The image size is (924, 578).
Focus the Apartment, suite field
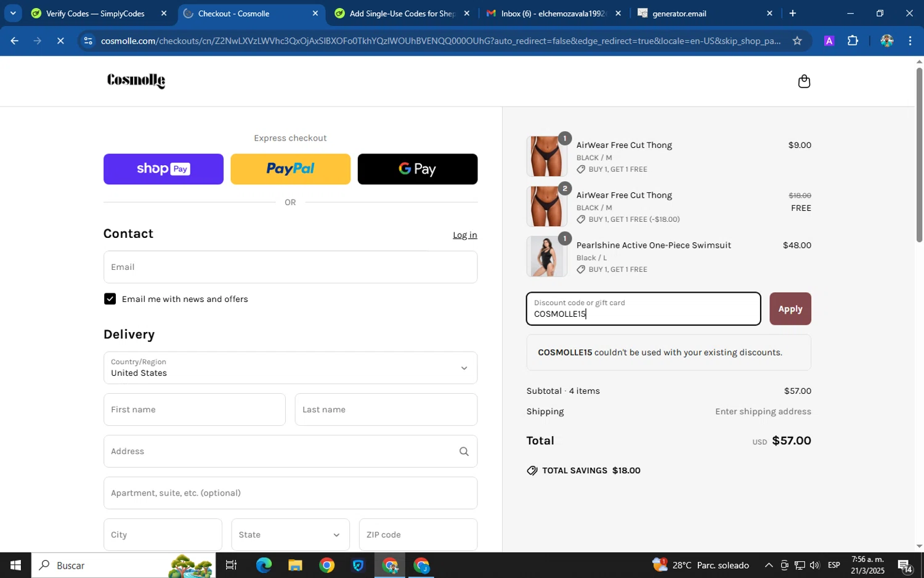click(290, 493)
